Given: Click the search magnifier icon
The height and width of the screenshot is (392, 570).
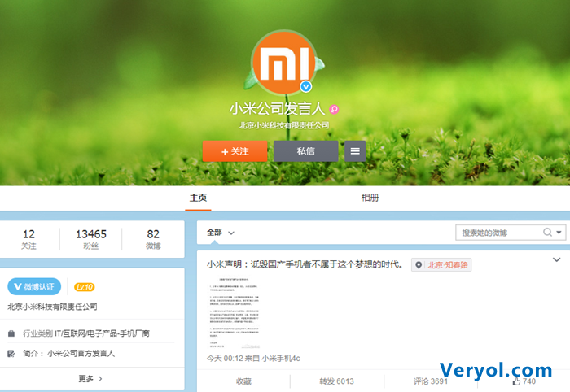Looking at the screenshot, I should click(x=547, y=233).
